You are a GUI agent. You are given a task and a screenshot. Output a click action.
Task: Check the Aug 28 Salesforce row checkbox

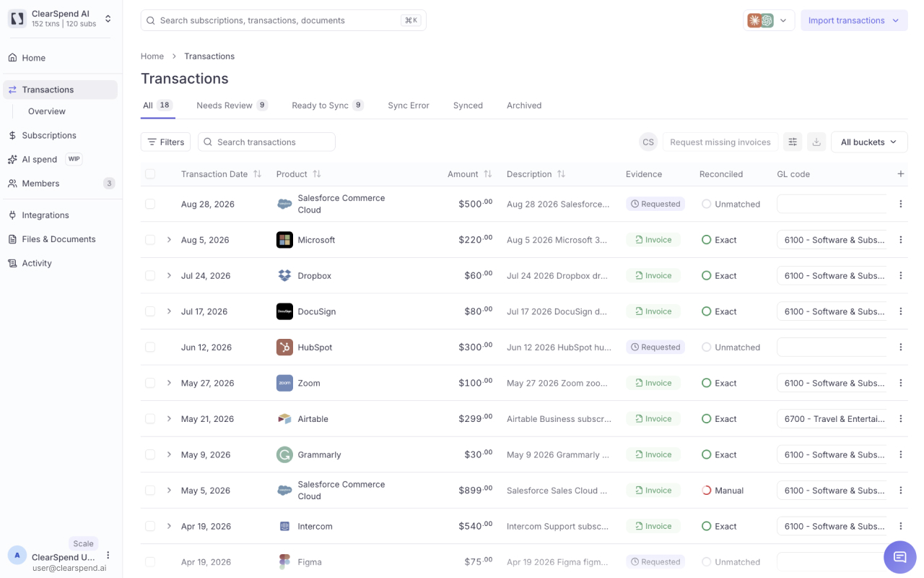click(150, 204)
